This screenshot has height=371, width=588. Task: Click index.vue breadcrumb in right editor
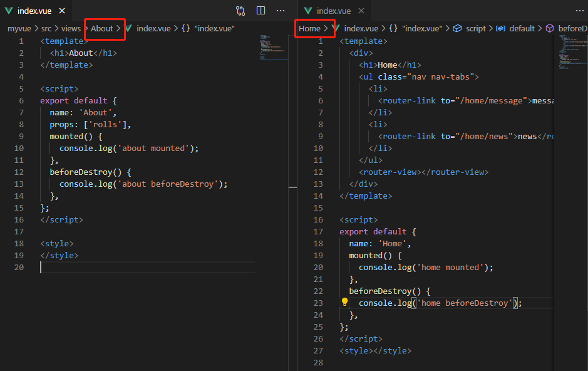(x=361, y=28)
